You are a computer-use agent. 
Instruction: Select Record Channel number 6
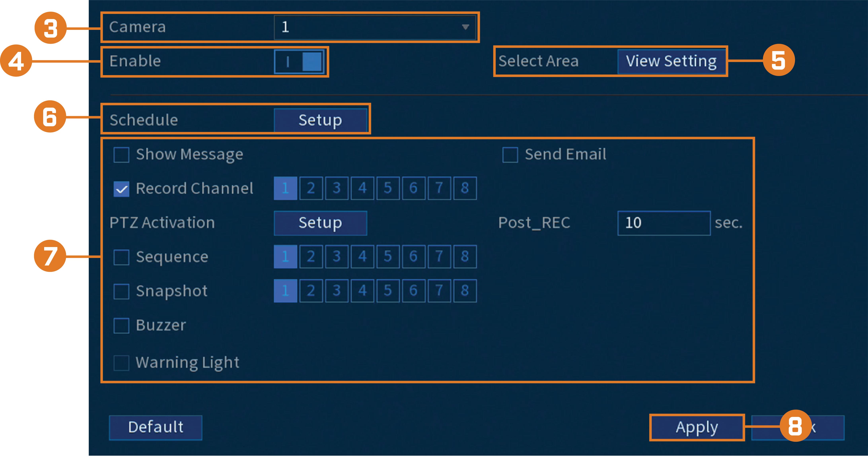tap(414, 188)
